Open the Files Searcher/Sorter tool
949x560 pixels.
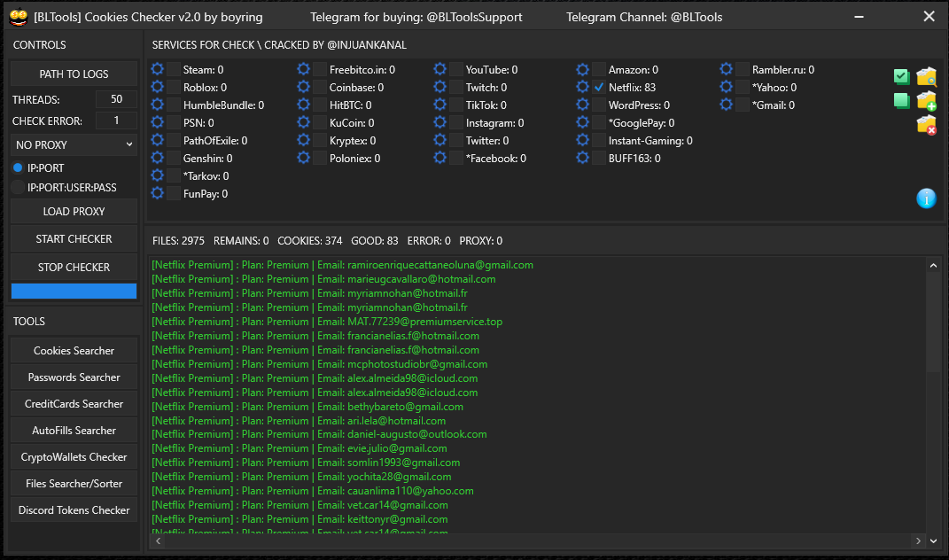74,484
